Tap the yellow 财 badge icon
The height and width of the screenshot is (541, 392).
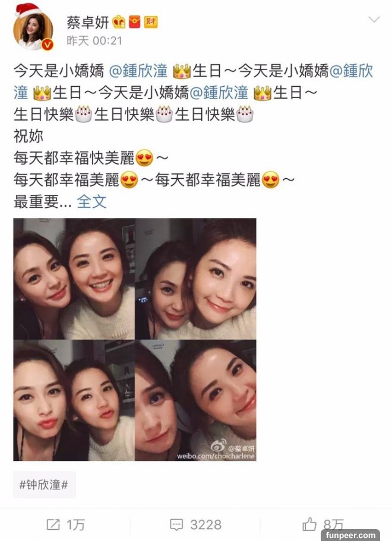coord(151,22)
